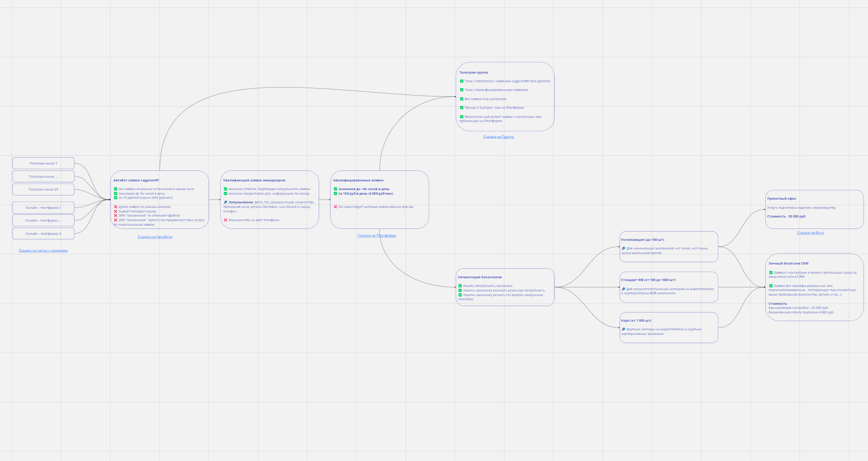Open the 'Ссылка на папку с каналами' link

(43, 251)
